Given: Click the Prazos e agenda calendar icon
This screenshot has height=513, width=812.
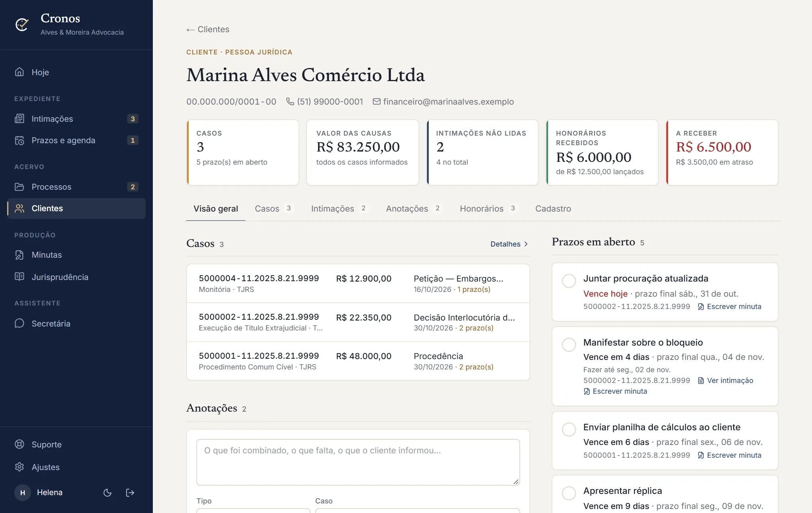Looking at the screenshot, I should point(20,140).
